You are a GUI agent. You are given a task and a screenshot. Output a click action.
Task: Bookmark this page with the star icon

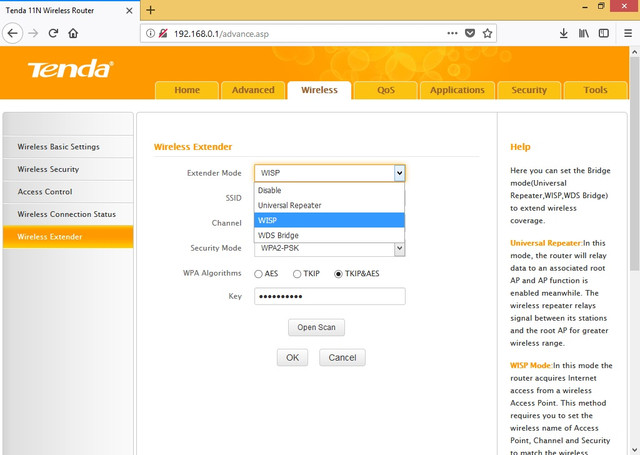487,33
